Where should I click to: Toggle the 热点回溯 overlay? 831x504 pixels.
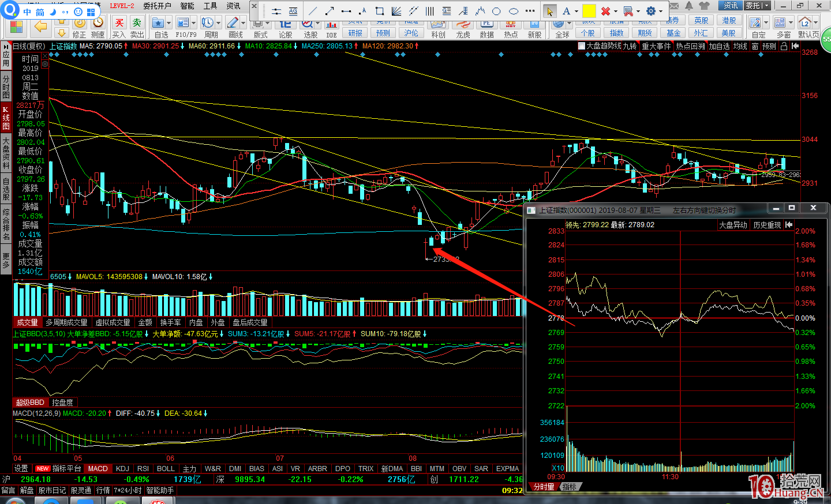point(690,46)
